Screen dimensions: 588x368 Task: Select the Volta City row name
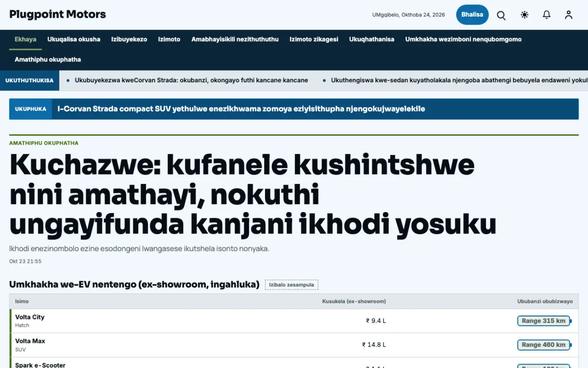pyautogui.click(x=30, y=317)
